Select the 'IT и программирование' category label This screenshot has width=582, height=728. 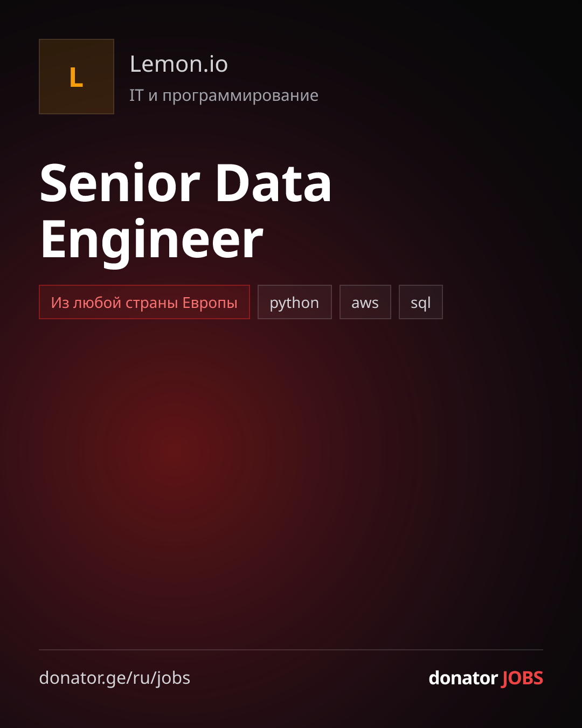click(224, 95)
